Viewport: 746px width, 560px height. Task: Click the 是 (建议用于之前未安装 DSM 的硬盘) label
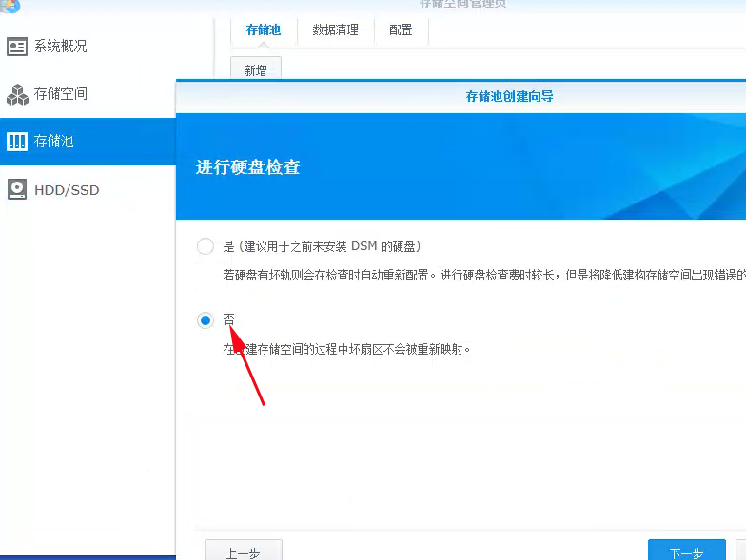[322, 246]
